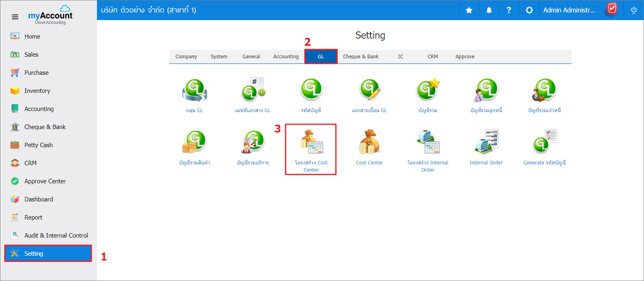
Task: Click the power logout icon
Action: (634, 10)
